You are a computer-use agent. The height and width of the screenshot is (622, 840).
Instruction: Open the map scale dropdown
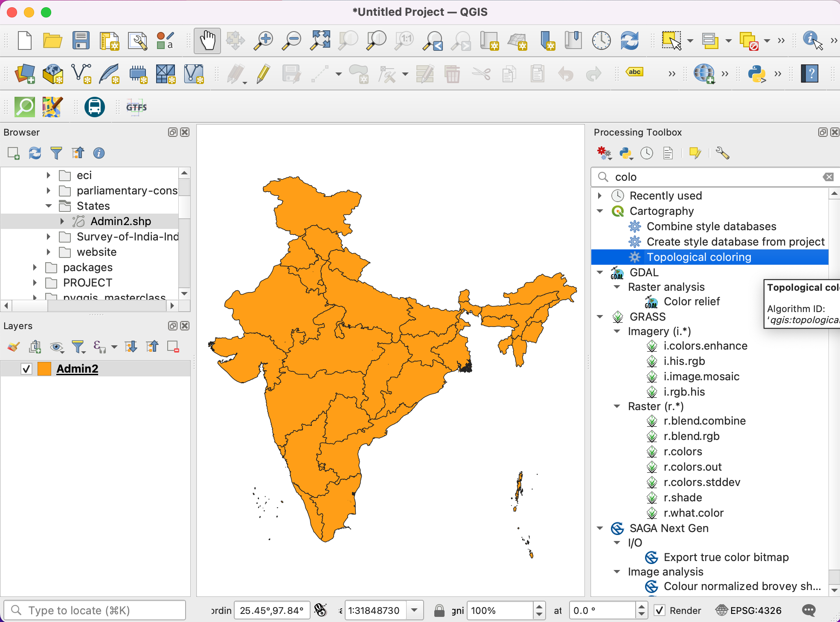pos(414,610)
